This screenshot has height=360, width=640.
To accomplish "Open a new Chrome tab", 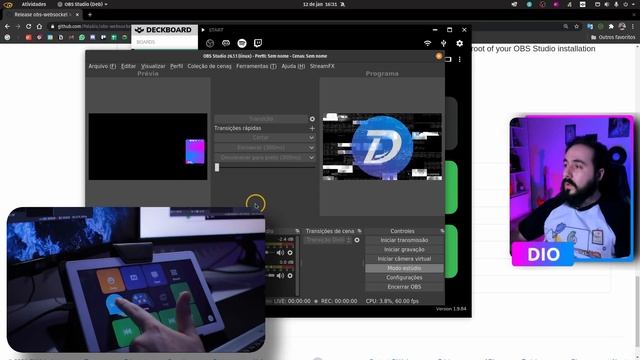I will click(90, 15).
